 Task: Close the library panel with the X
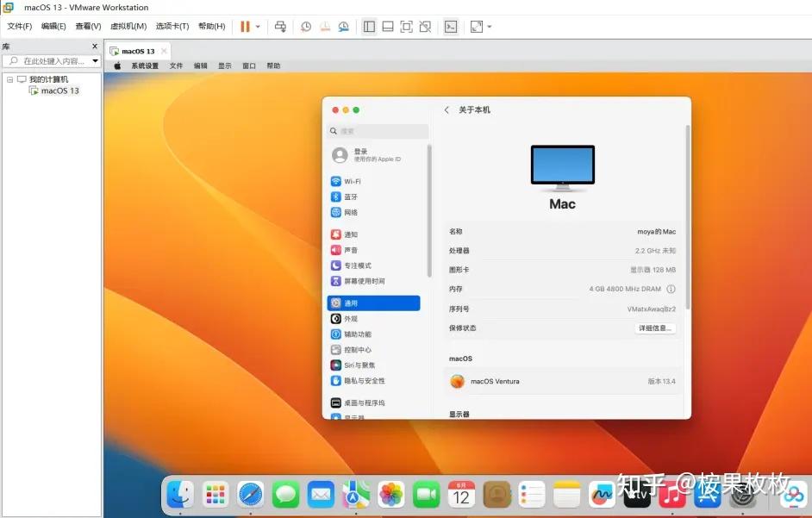tap(95, 46)
